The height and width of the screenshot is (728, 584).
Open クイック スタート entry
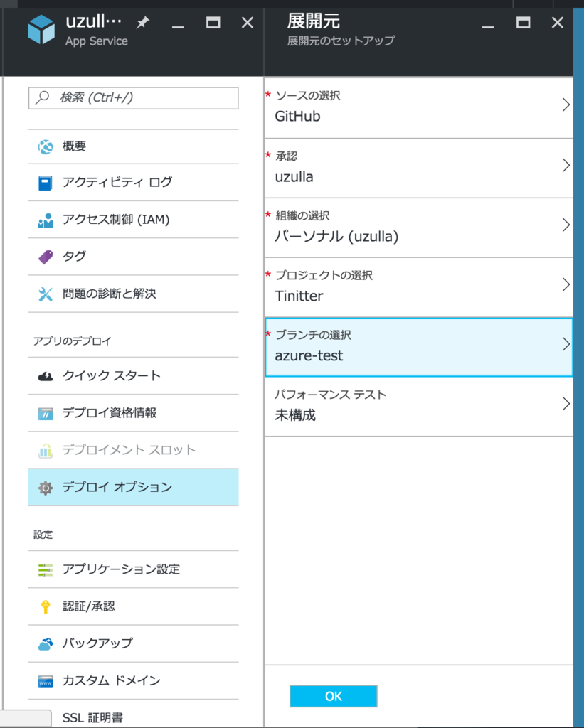[133, 376]
